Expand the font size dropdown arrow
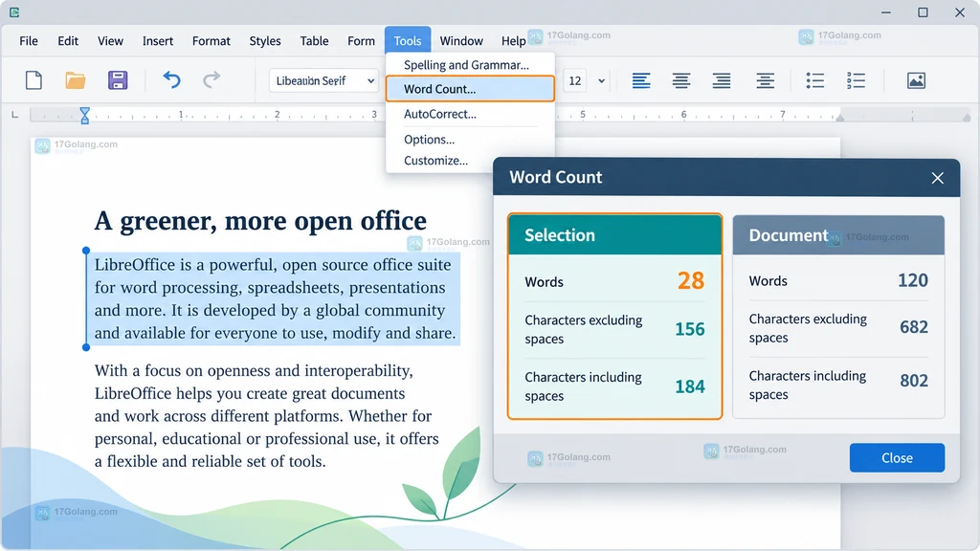The width and height of the screenshot is (980, 551). click(601, 80)
